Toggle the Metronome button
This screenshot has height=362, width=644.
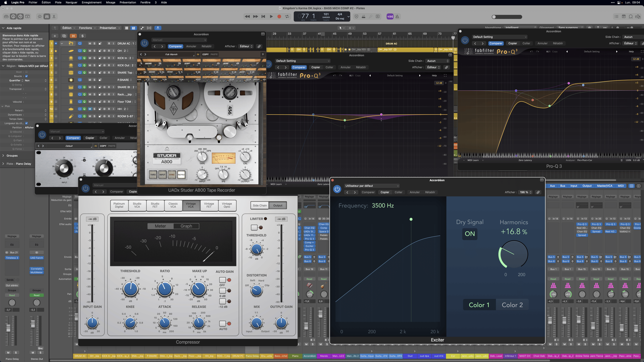tap(397, 17)
